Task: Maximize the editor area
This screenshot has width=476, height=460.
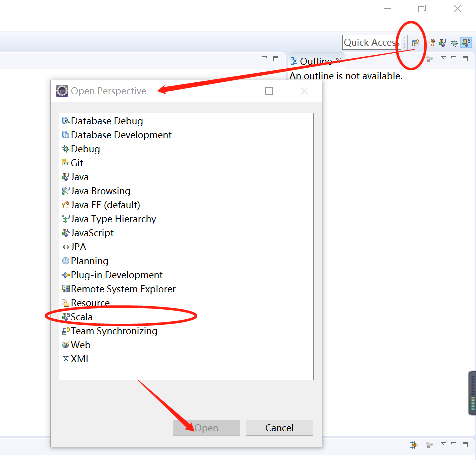Action: point(276,58)
